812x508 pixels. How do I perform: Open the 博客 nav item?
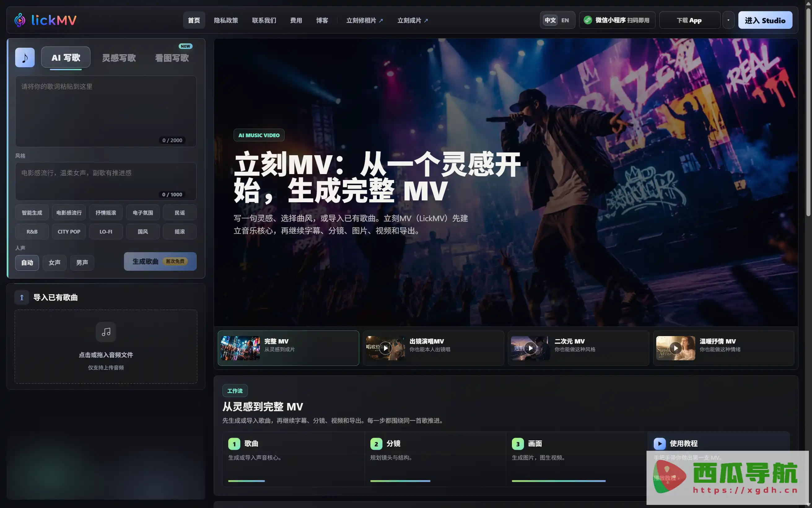coord(322,20)
